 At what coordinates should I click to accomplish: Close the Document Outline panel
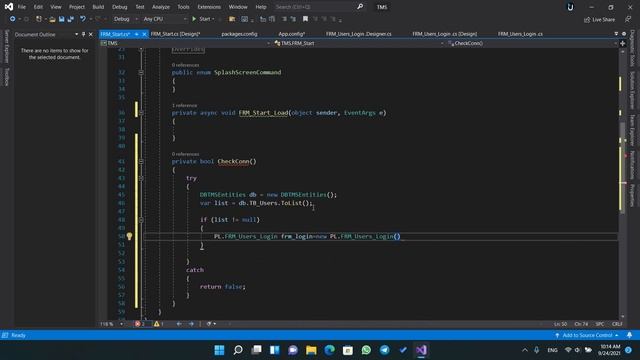coord(91,34)
